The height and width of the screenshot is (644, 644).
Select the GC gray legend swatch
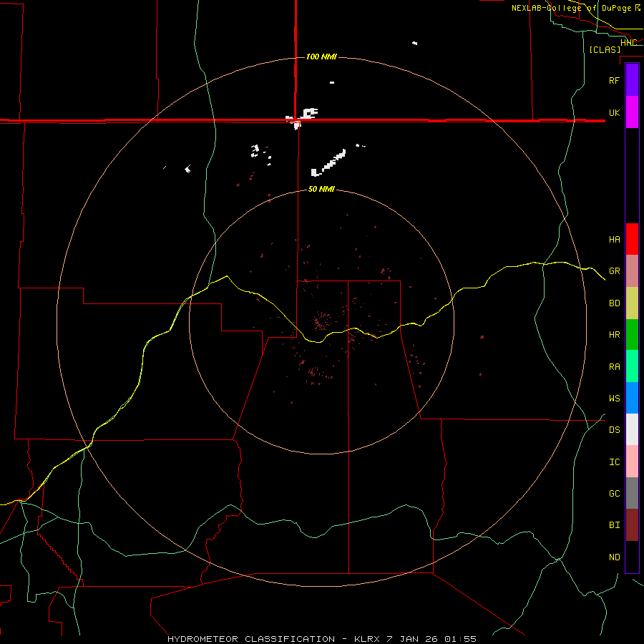click(x=632, y=493)
